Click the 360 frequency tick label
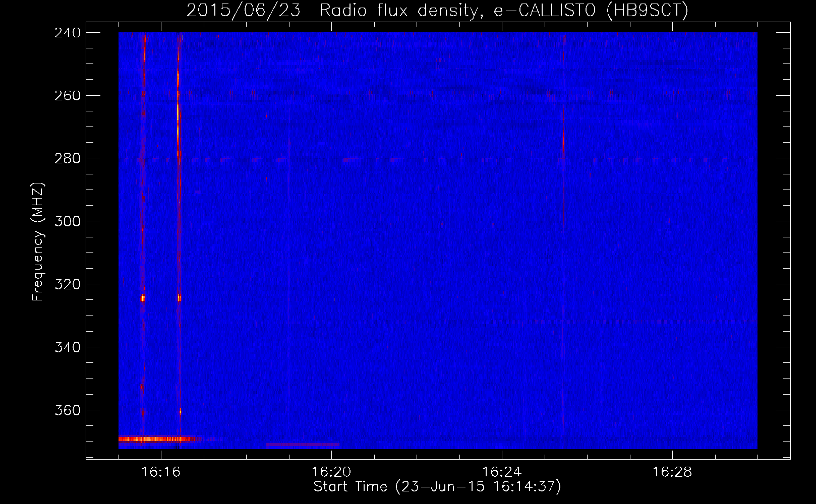816x504 pixels. 68,411
